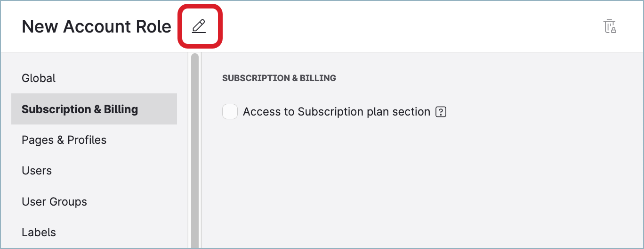Select the Subscription & Billing category
644x249 pixels.
[x=80, y=109]
